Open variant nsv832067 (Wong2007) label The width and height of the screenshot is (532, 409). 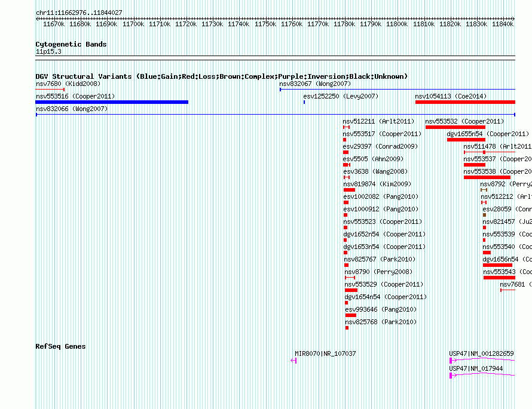click(x=315, y=84)
